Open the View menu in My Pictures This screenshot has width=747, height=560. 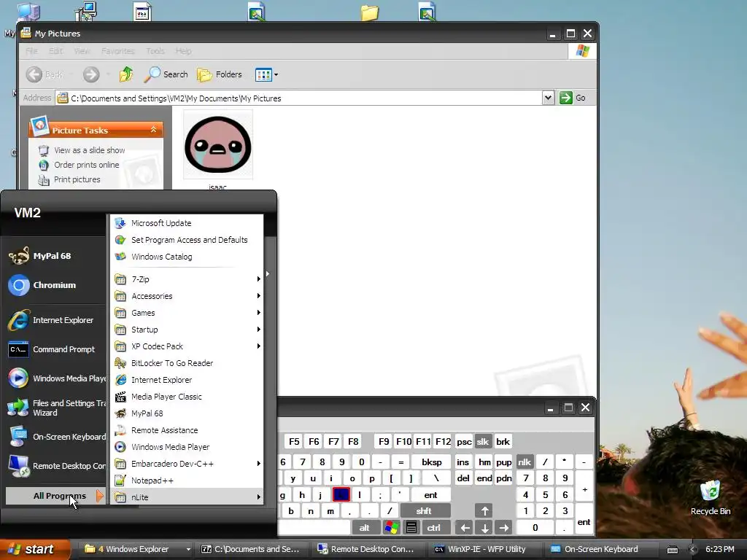point(82,50)
